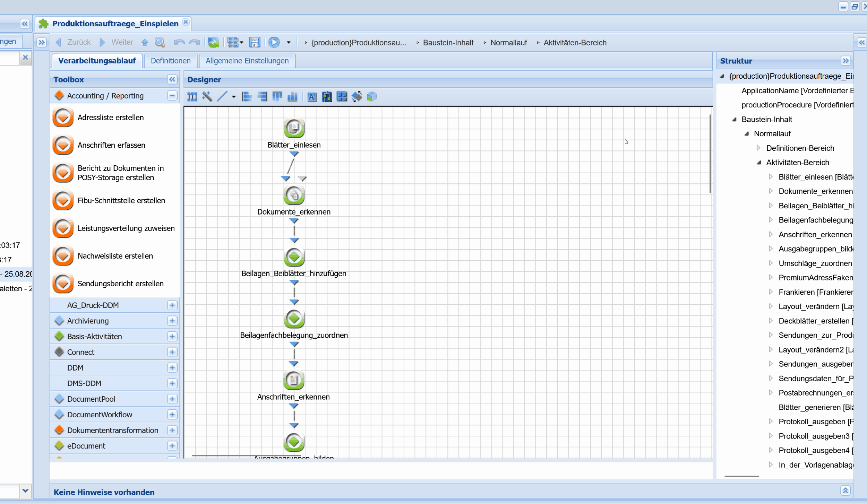Click the align bottom edges icon
Image resolution: width=867 pixels, height=504 pixels.
pyautogui.click(x=292, y=96)
